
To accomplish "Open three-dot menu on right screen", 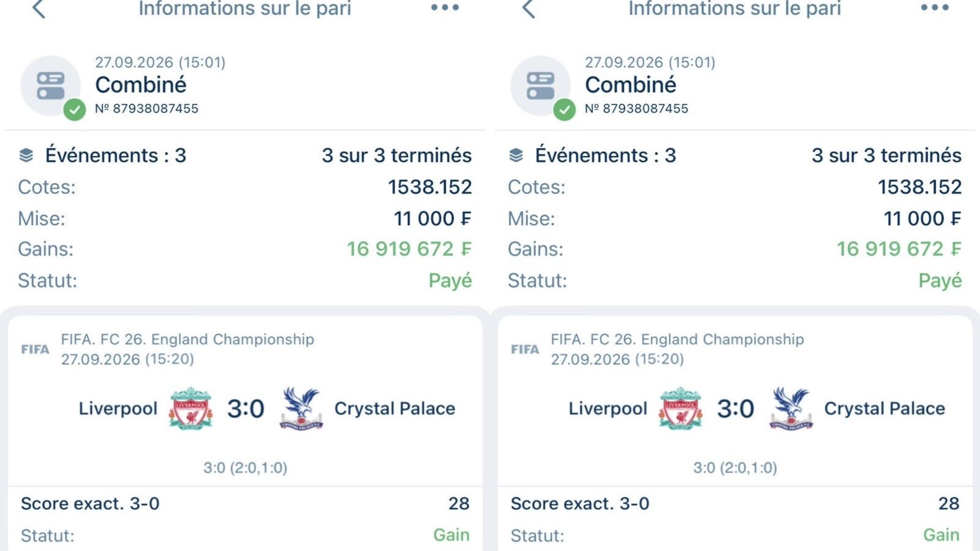I will tap(935, 7).
